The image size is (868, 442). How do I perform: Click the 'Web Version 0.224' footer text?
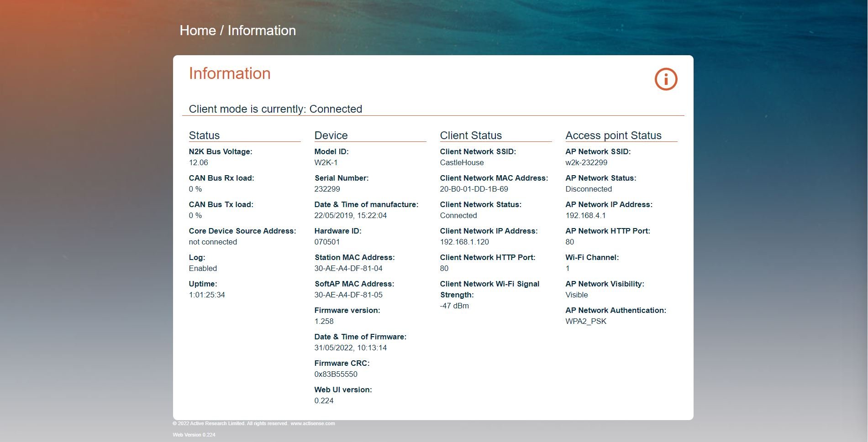pyautogui.click(x=194, y=435)
